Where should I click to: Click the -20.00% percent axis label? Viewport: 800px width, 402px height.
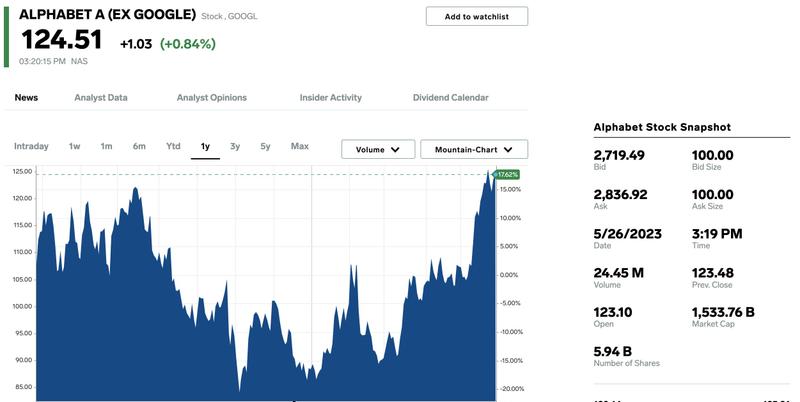[x=512, y=389]
